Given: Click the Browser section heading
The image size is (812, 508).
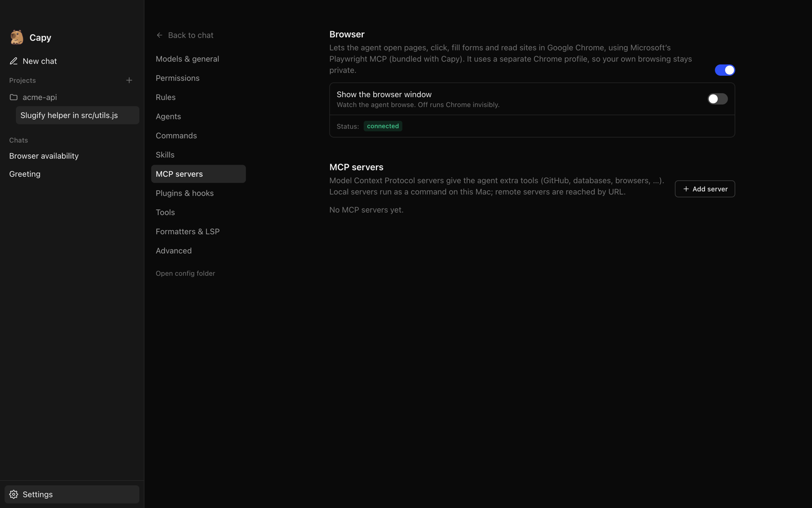Looking at the screenshot, I should coord(347,34).
